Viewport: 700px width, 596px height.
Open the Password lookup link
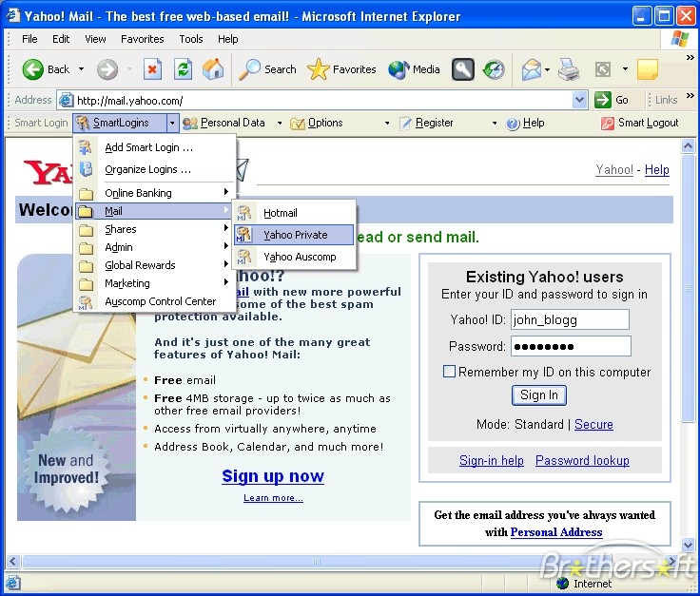tap(582, 460)
